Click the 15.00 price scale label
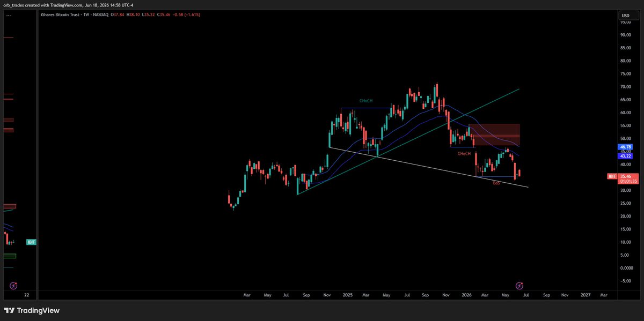The image size is (644, 321). [x=625, y=229]
